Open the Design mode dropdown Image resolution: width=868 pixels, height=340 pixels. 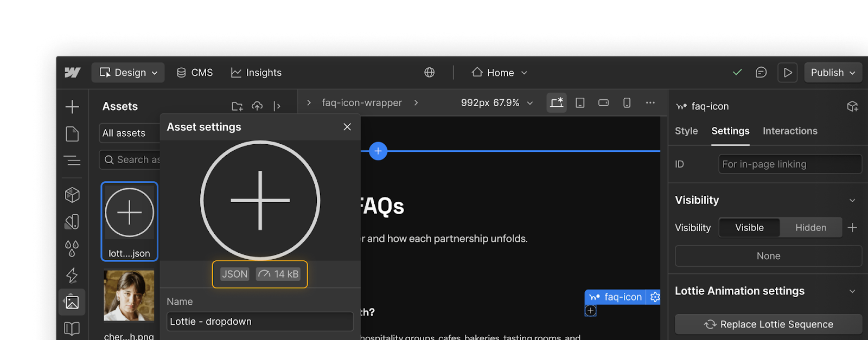click(x=128, y=73)
